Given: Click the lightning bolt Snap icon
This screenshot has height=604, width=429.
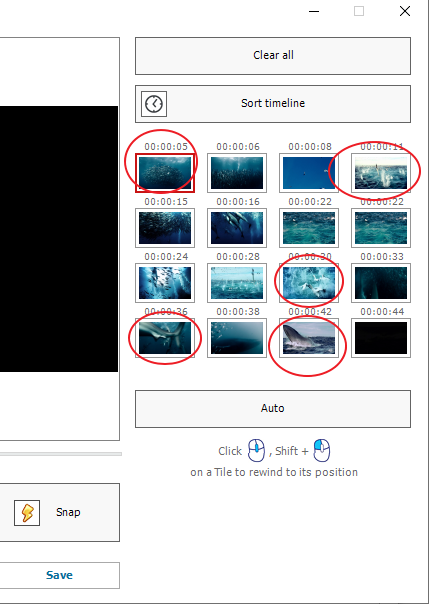Looking at the screenshot, I should pyautogui.click(x=27, y=513).
